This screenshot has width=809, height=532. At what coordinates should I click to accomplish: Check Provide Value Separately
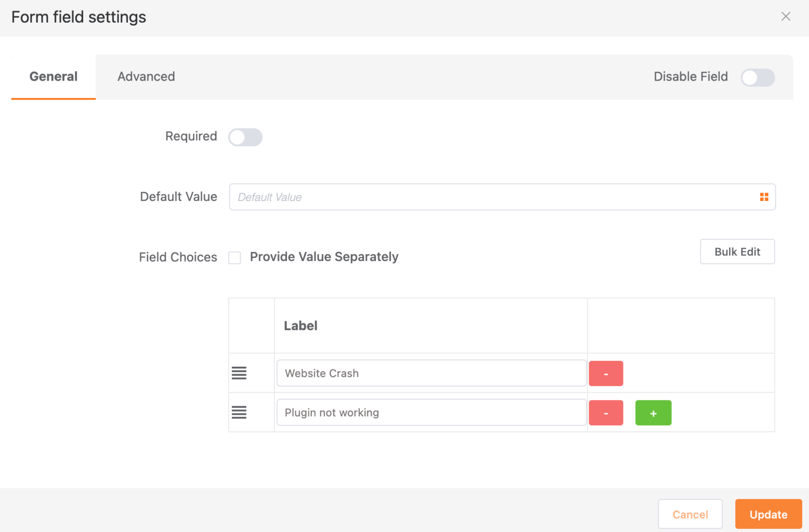click(234, 257)
